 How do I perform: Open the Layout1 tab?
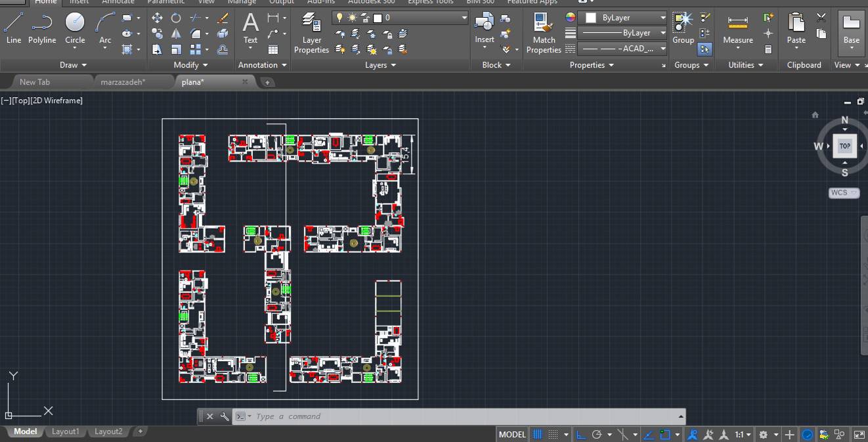point(66,431)
